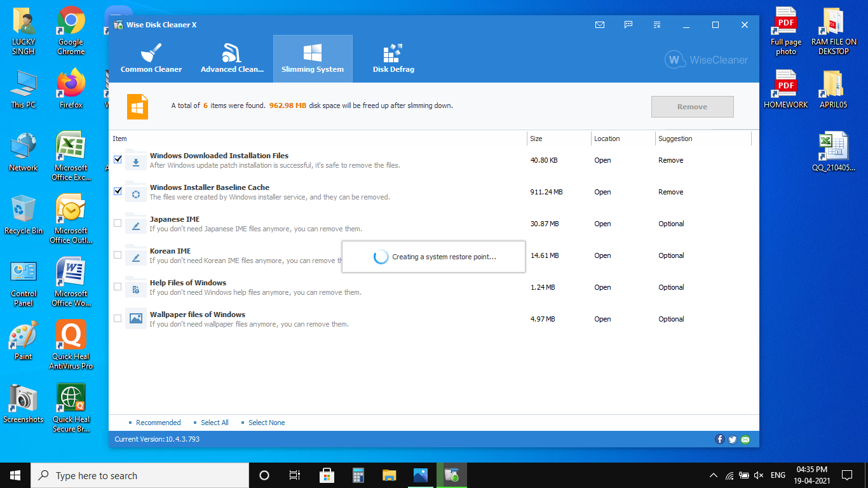Screen dimensions: 868x488
Task: Open location of Korean IME files
Action: click(x=602, y=255)
